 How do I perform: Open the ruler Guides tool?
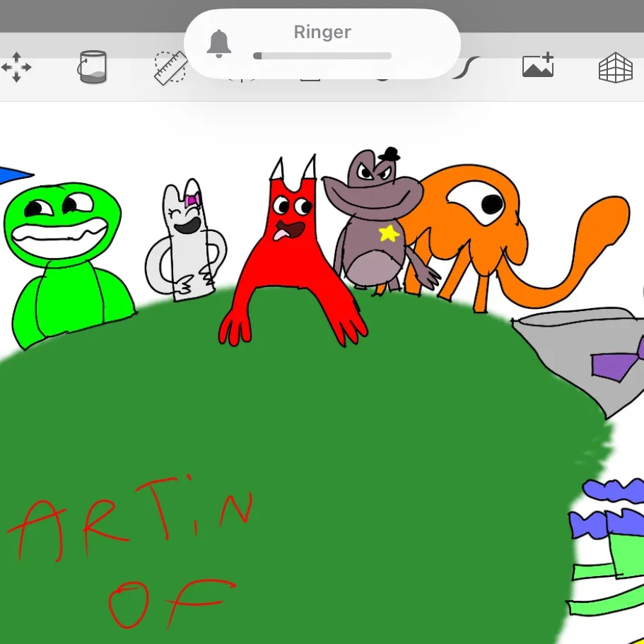coord(170,68)
